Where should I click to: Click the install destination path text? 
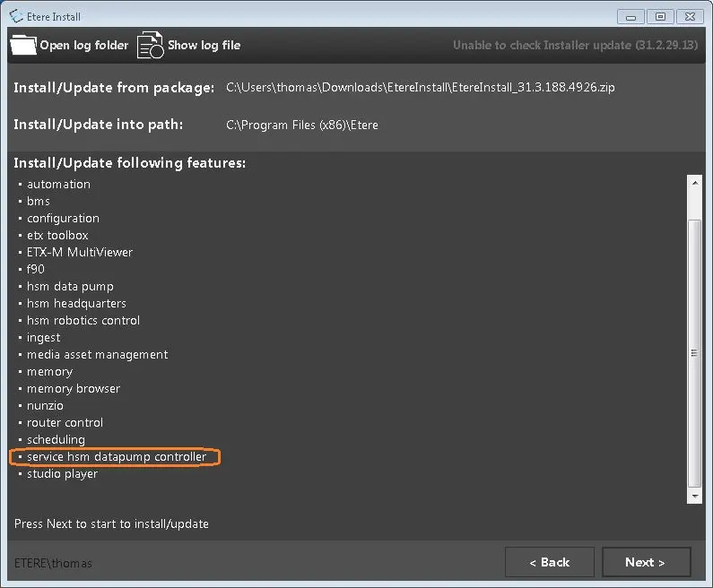pos(302,125)
